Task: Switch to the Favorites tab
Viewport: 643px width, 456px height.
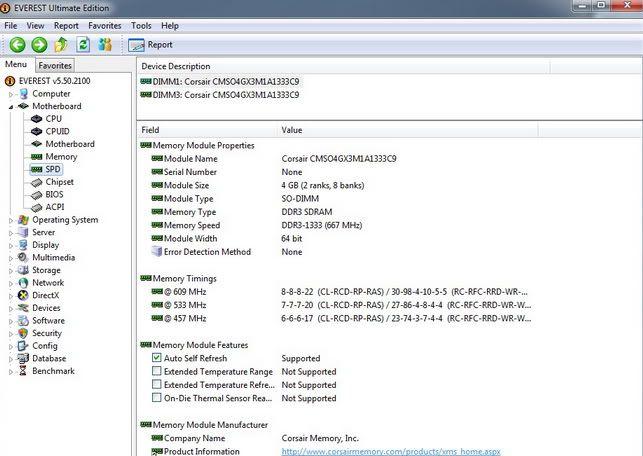Action: 55,66
